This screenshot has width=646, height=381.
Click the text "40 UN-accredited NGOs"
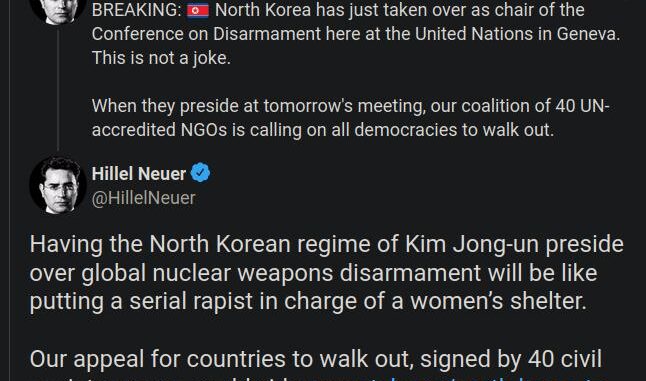351,118
